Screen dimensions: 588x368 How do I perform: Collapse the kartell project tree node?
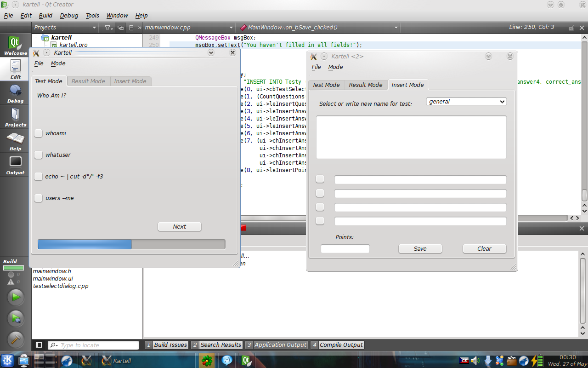(36, 38)
